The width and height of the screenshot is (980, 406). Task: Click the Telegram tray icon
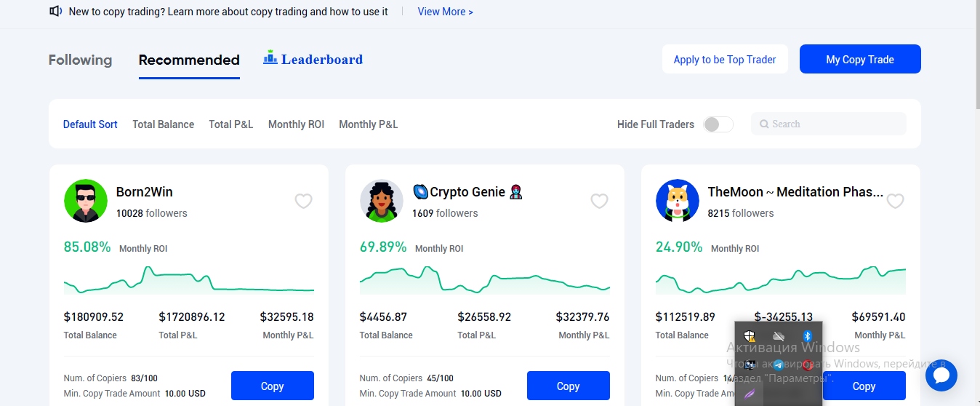coord(779,365)
